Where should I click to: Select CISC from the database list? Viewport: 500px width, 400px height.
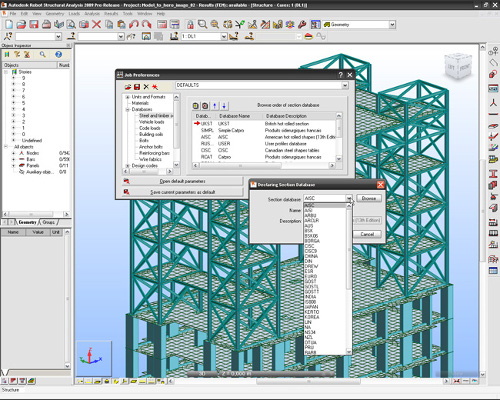(309, 246)
